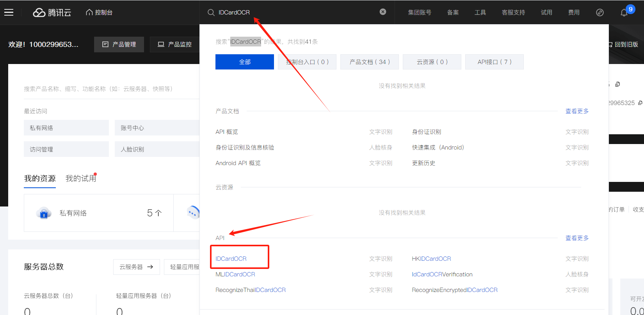Open recent item 访问管理

pos(66,149)
